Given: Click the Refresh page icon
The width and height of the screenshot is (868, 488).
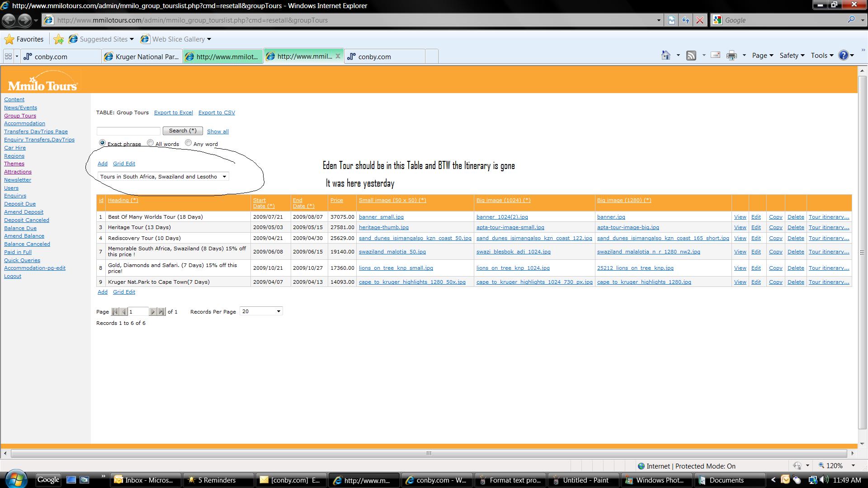Looking at the screenshot, I should pyautogui.click(x=686, y=20).
